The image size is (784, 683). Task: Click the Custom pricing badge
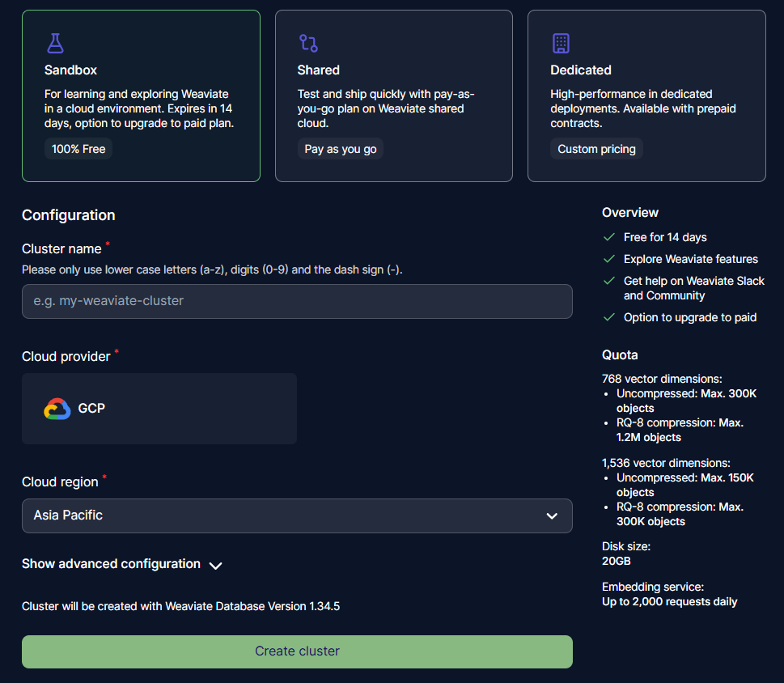596,149
